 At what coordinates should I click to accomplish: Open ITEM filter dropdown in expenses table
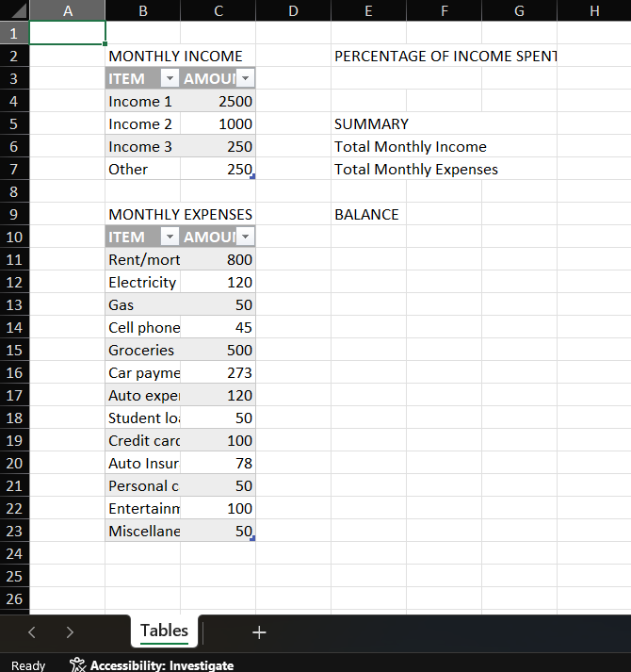170,237
